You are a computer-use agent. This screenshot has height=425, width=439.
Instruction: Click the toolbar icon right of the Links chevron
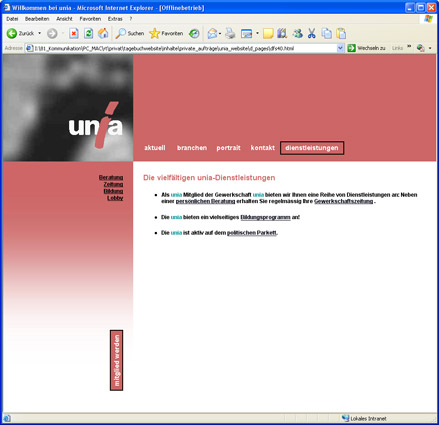click(421, 48)
